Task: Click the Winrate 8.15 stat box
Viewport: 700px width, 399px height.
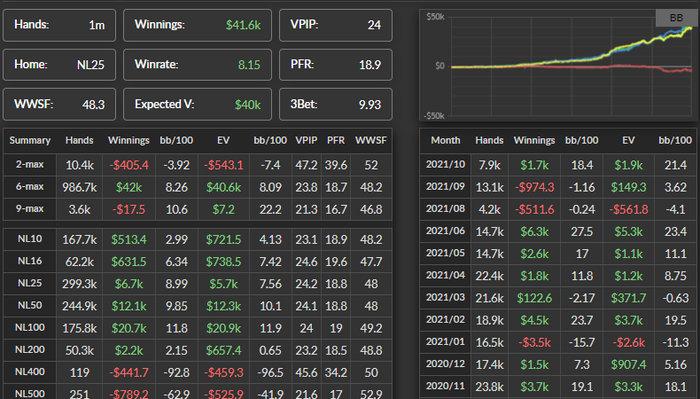Action: (x=197, y=65)
